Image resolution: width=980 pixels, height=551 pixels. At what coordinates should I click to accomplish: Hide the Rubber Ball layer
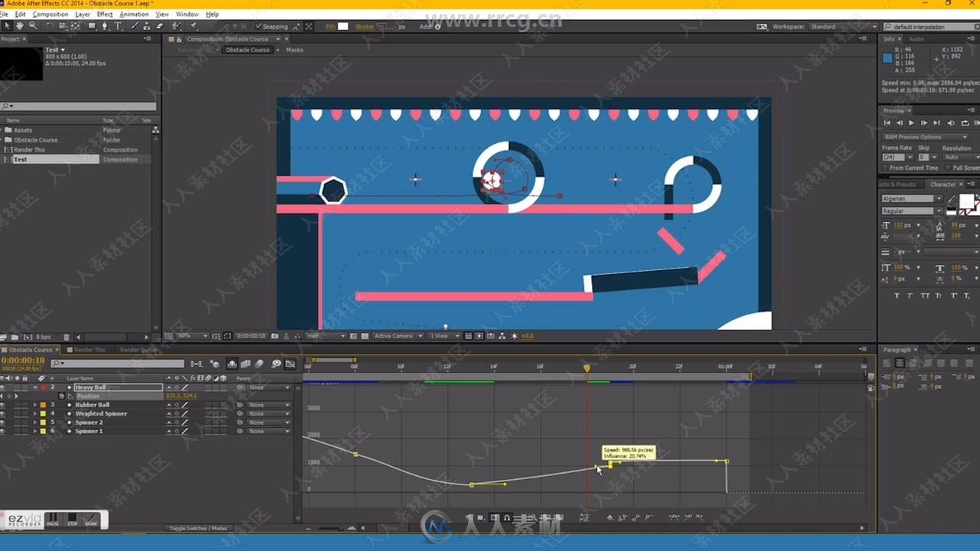pos(3,405)
